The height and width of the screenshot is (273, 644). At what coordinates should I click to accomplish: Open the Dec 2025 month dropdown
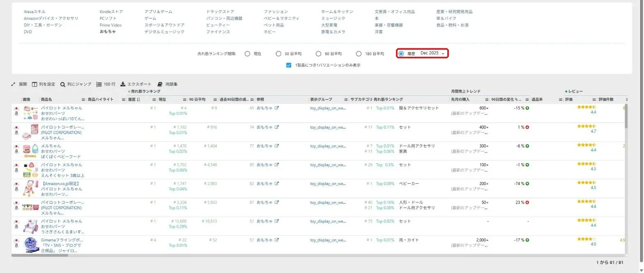[432, 53]
